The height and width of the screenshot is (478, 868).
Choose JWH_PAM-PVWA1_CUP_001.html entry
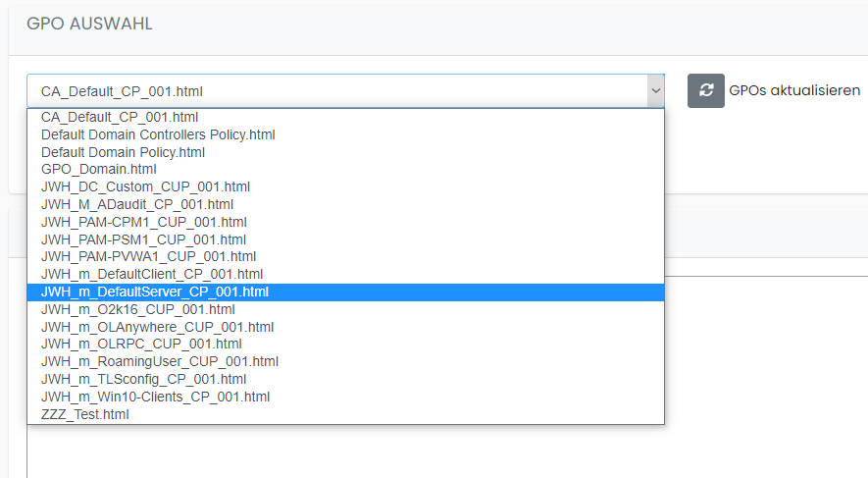pyautogui.click(x=148, y=256)
